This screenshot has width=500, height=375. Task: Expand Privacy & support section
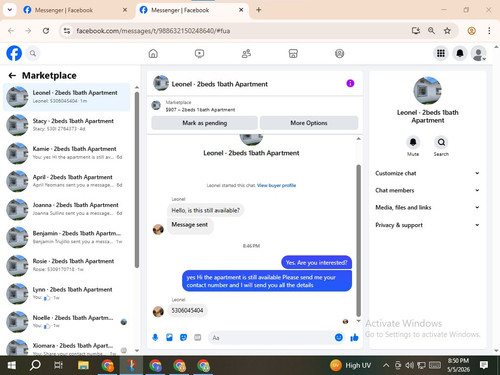[427, 225]
